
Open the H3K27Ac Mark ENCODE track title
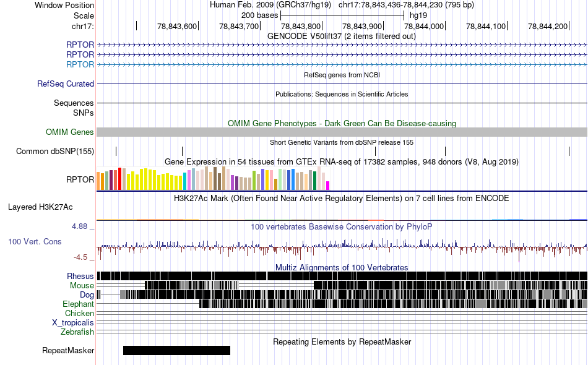click(x=342, y=198)
